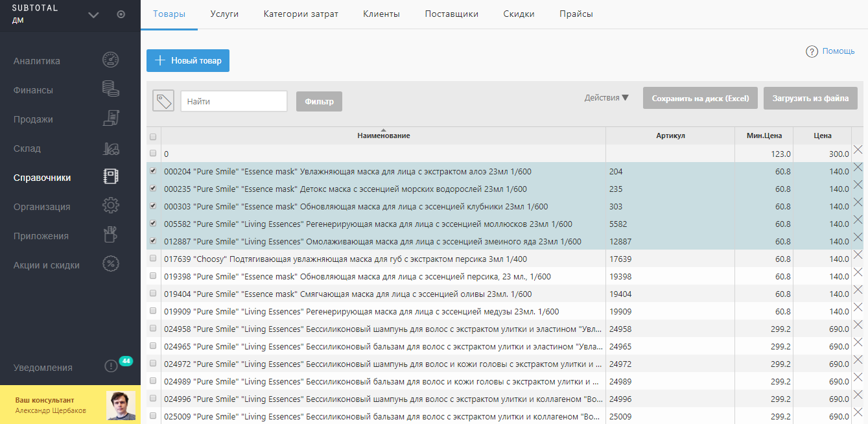The image size is (868, 424).
Task: Sort by Наименование column header
Action: point(383,135)
